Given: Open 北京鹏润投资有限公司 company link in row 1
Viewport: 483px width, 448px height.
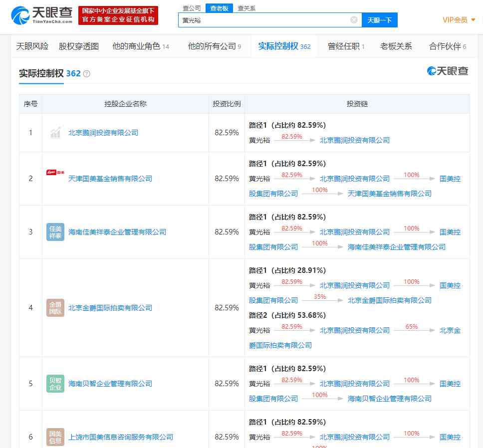Looking at the screenshot, I should pos(103,133).
